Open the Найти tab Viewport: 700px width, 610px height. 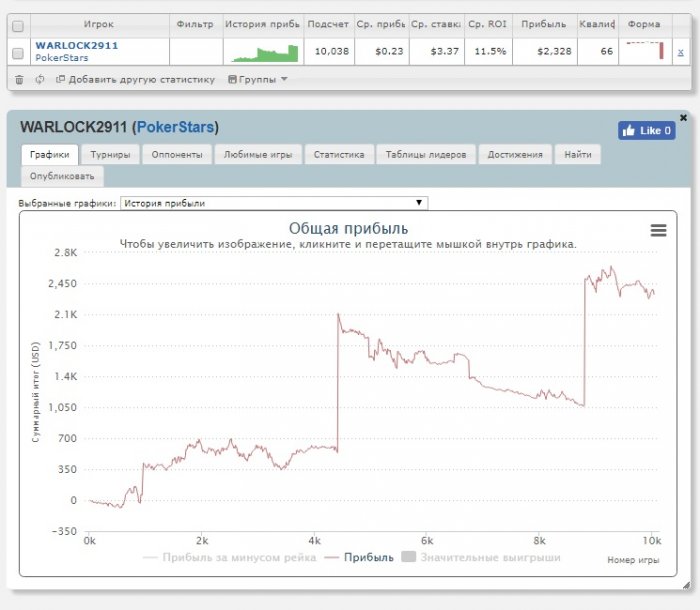[x=578, y=155]
